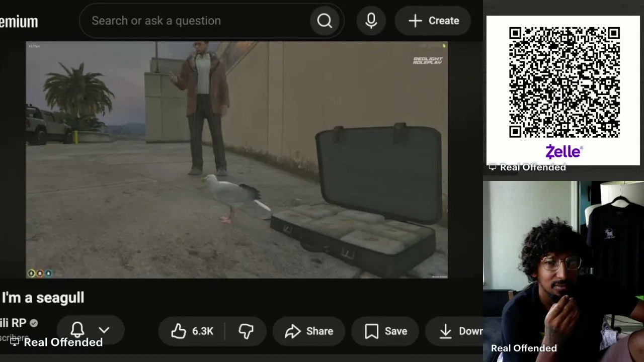This screenshot has width=644, height=362.
Task: Save the video to a playlist
Action: (386, 331)
